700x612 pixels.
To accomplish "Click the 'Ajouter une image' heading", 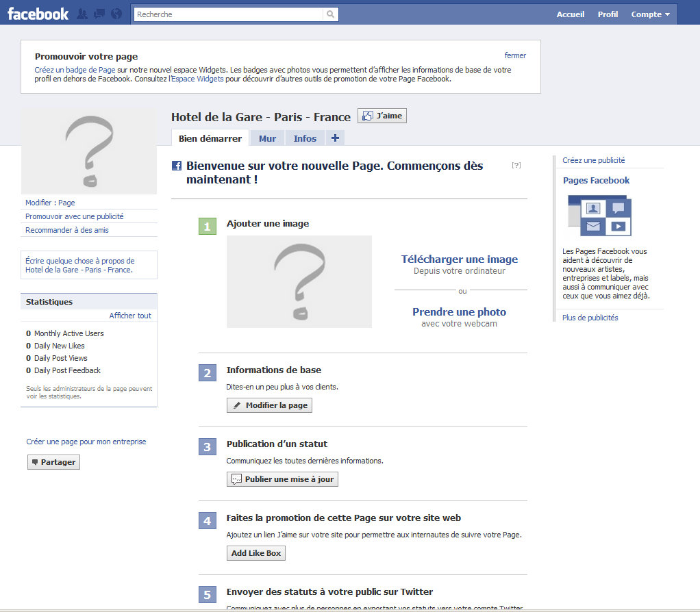I will pyautogui.click(x=267, y=223).
